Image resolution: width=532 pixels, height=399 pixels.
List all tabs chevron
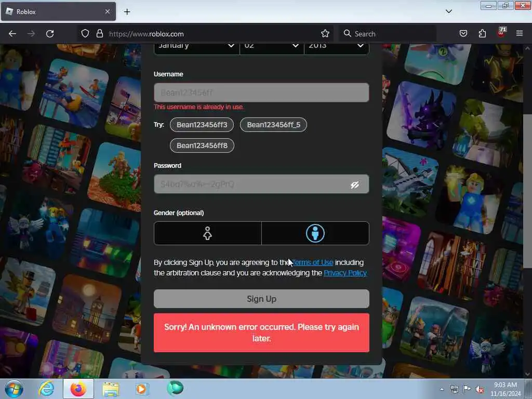[x=448, y=11]
